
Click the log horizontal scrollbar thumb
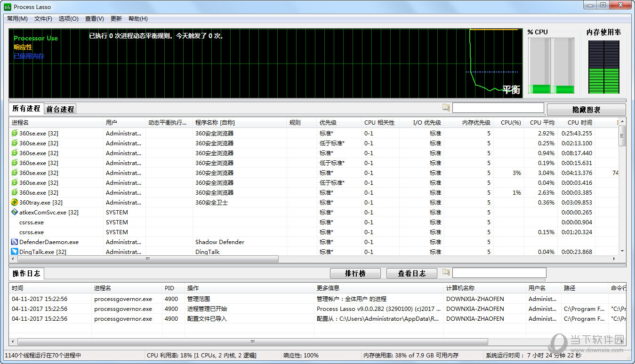[253, 342]
